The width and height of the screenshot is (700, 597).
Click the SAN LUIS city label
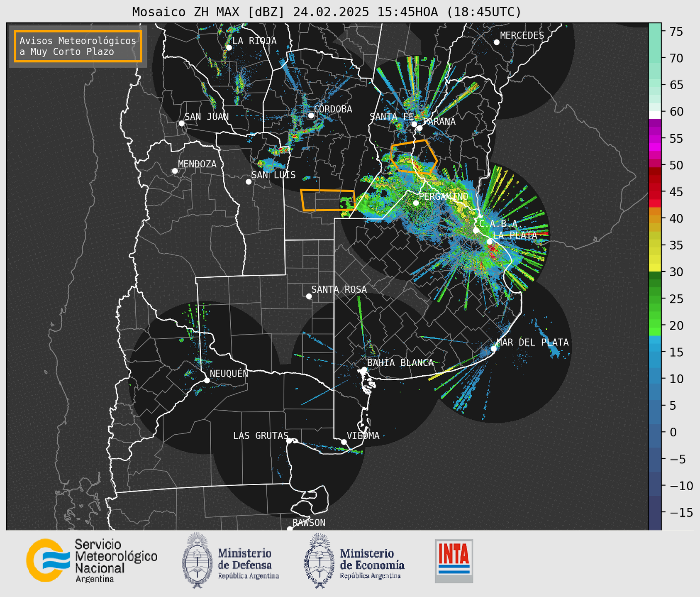pos(273,175)
